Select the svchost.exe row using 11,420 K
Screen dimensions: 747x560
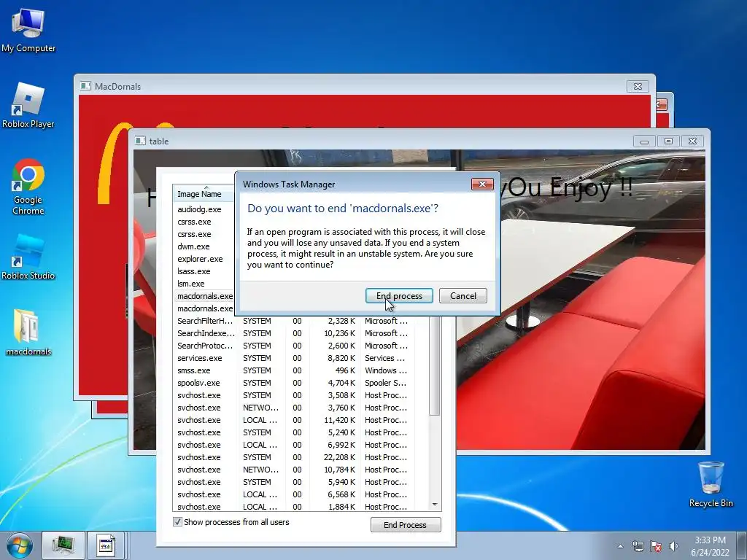pos(300,420)
